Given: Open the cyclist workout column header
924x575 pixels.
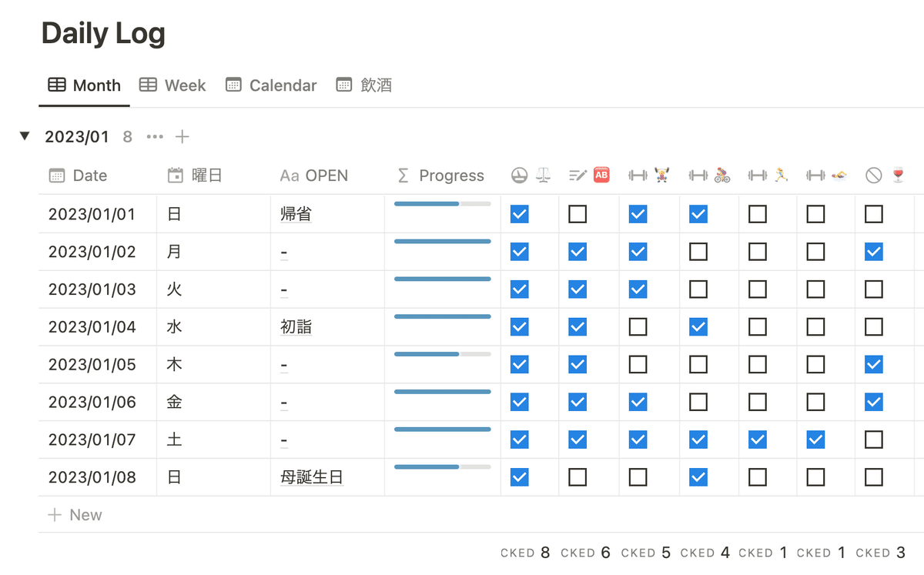Looking at the screenshot, I should coord(709,176).
